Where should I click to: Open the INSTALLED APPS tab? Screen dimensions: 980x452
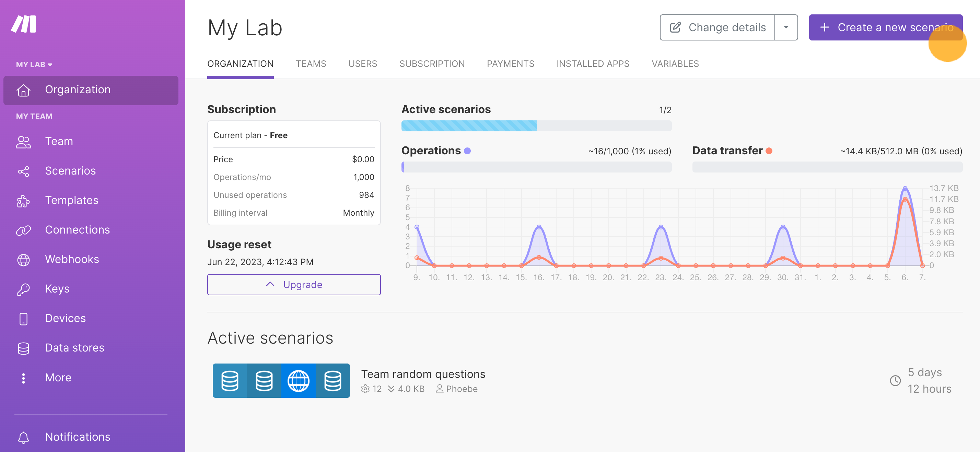click(x=593, y=64)
